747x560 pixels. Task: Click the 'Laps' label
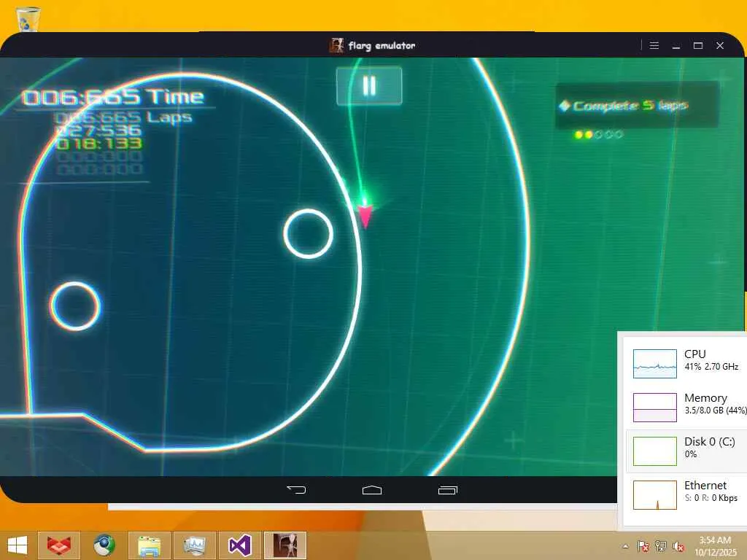pos(169,117)
